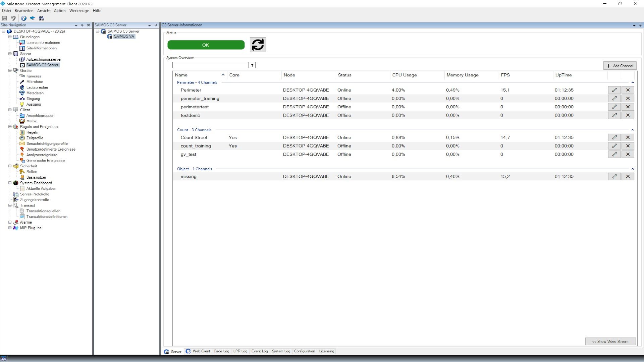Open the SAIMOS C3 Server panel options arrow
The image size is (644, 362).
point(150,25)
